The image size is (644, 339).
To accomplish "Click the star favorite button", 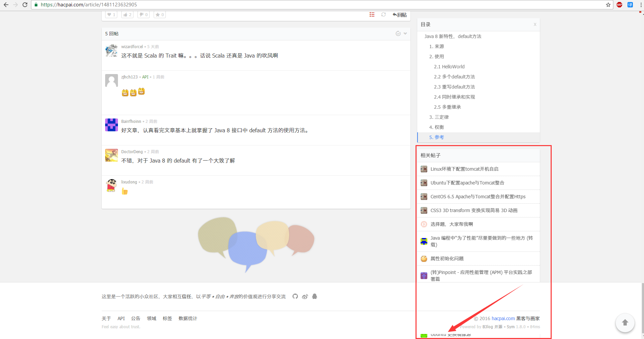I will [160, 15].
